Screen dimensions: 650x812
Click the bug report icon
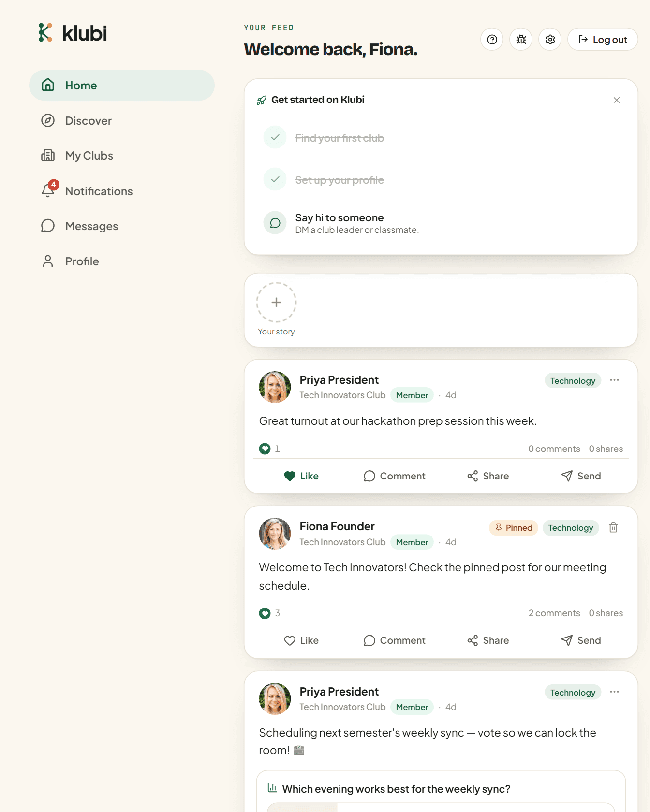(x=521, y=40)
